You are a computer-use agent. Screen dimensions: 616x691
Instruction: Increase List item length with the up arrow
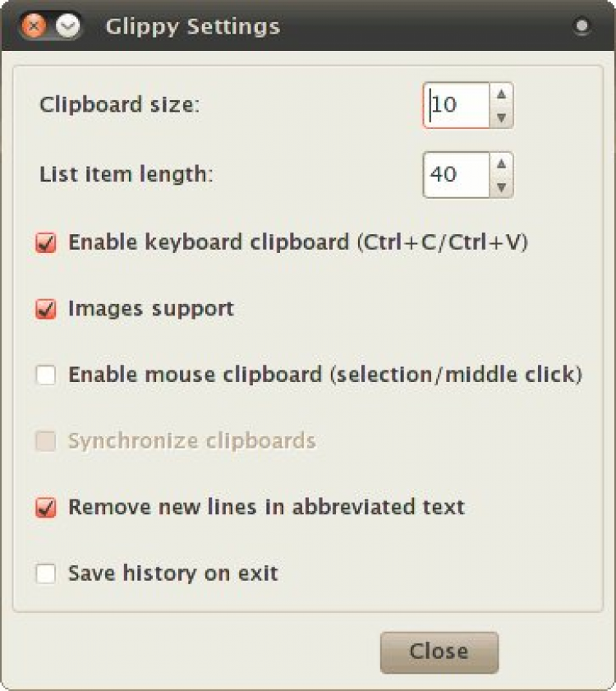(x=501, y=164)
